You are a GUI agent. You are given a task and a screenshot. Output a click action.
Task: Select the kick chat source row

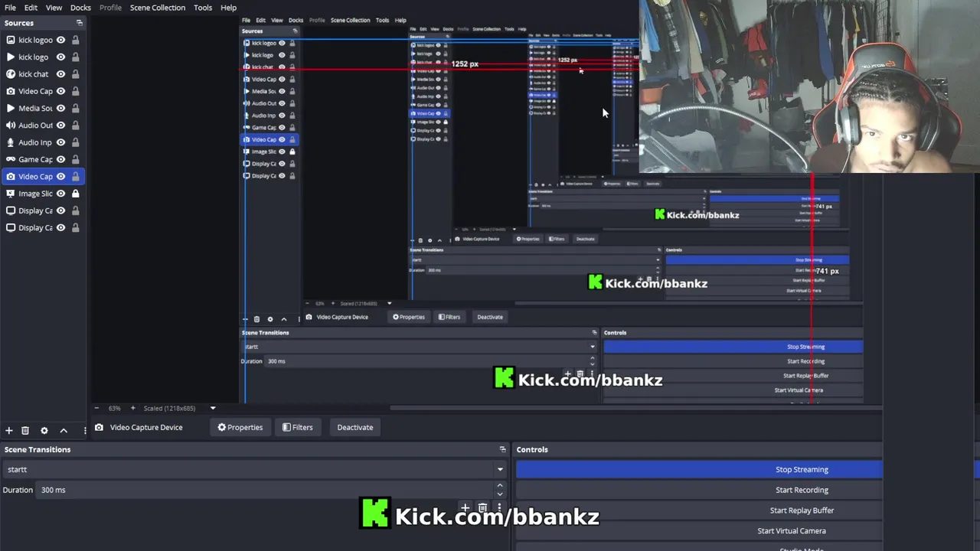click(x=42, y=74)
